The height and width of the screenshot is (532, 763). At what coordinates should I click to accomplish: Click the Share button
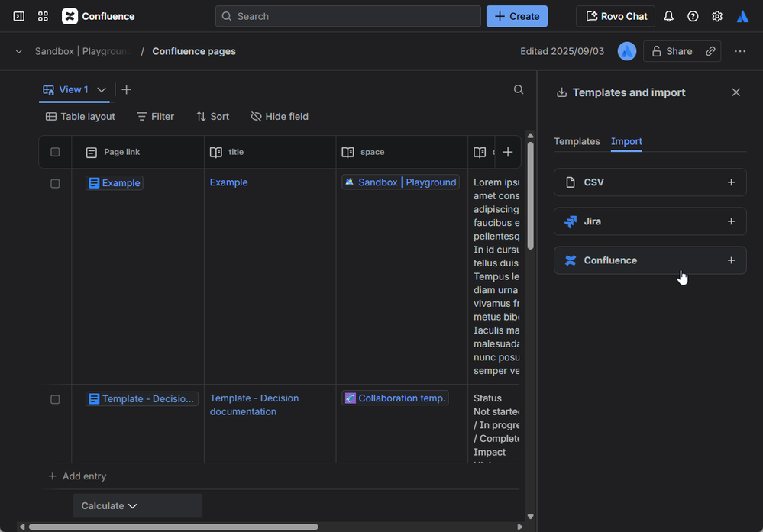click(x=671, y=51)
